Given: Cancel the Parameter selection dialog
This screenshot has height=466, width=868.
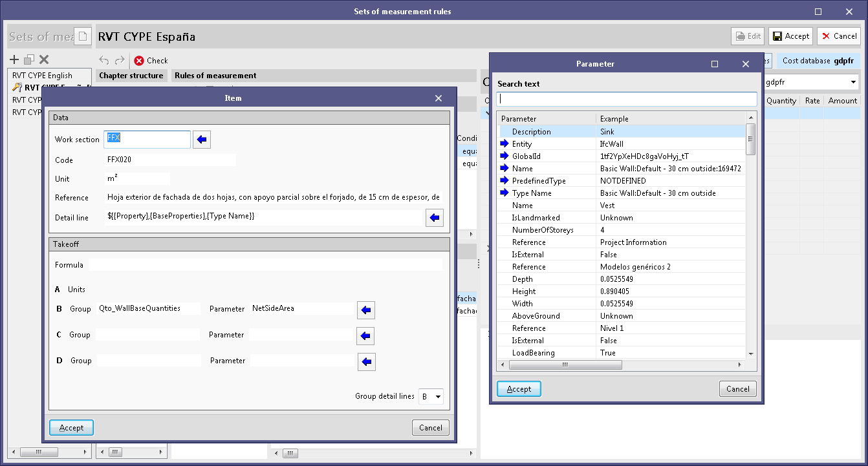Looking at the screenshot, I should pyautogui.click(x=737, y=388).
